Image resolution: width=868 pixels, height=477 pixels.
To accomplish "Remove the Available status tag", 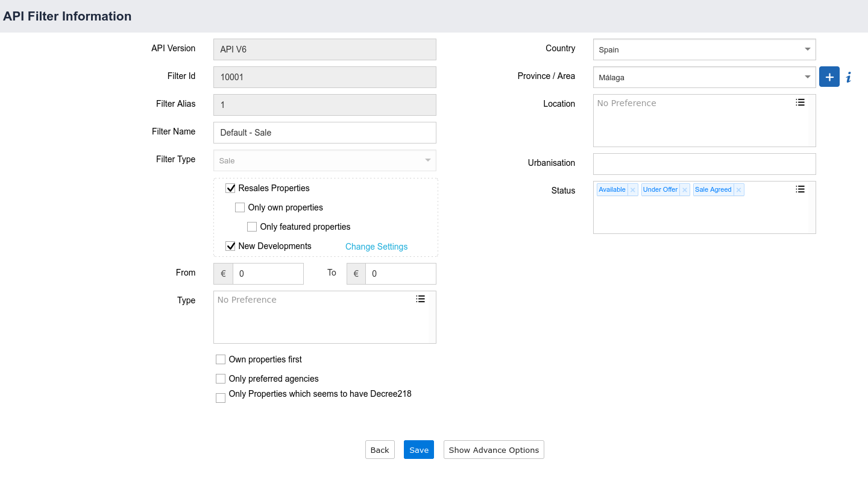I will [632, 189].
